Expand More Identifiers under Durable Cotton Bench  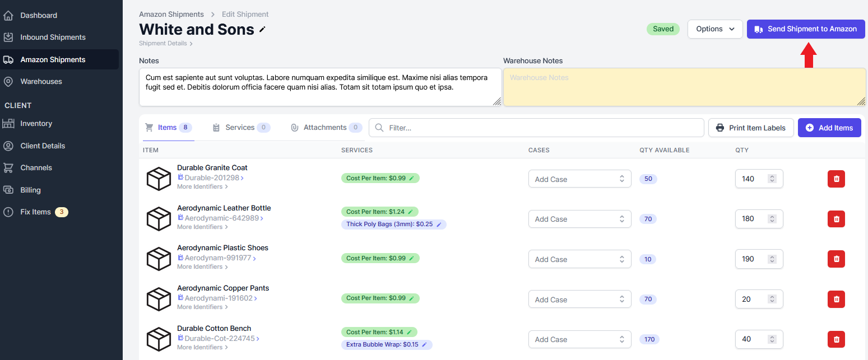pos(202,347)
